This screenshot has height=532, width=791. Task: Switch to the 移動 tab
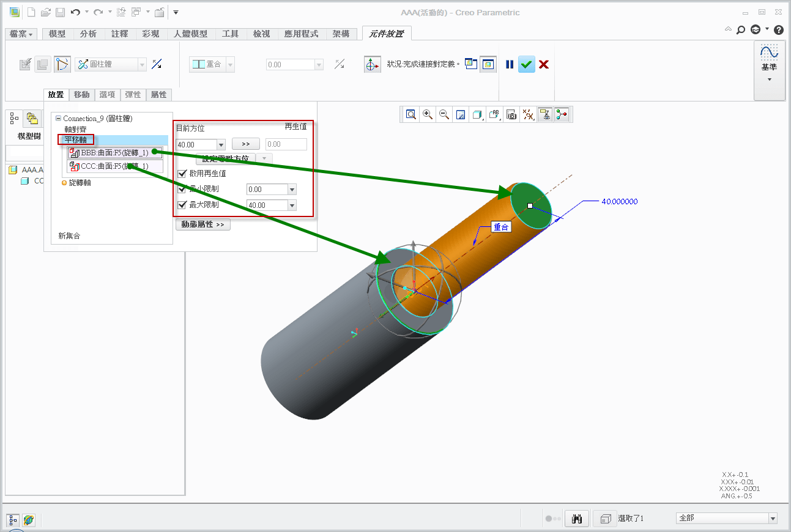[81, 95]
